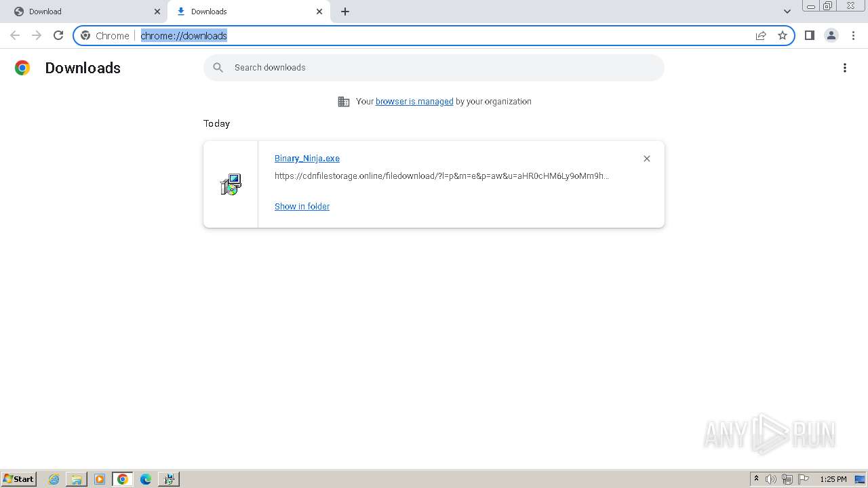Click the cdnfilestorage.online source URL
868x488 pixels.
(x=441, y=176)
